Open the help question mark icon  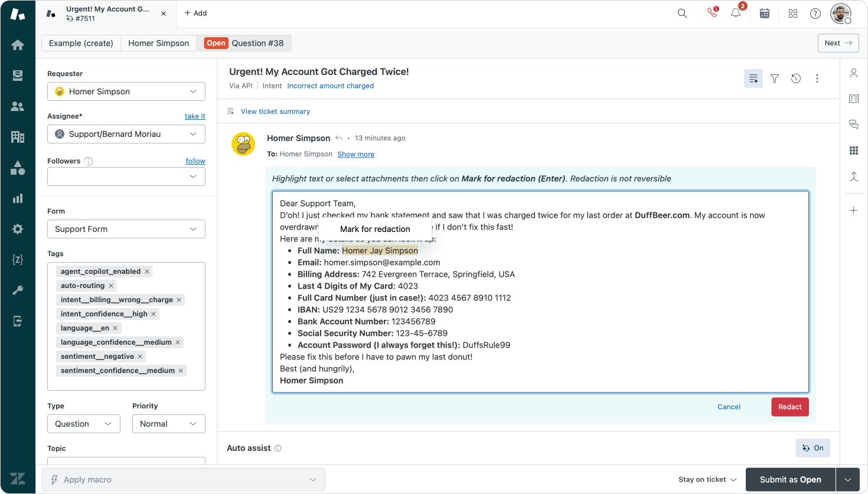[x=815, y=13]
